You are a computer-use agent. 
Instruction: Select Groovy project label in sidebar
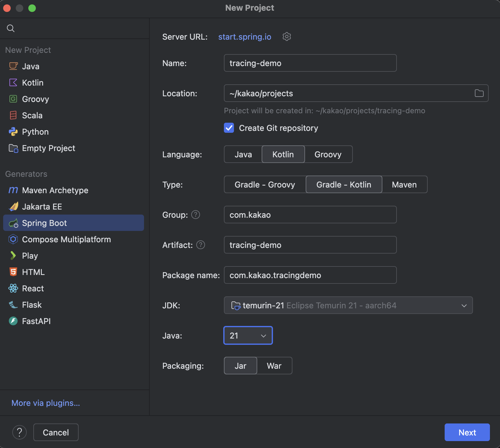tap(36, 99)
